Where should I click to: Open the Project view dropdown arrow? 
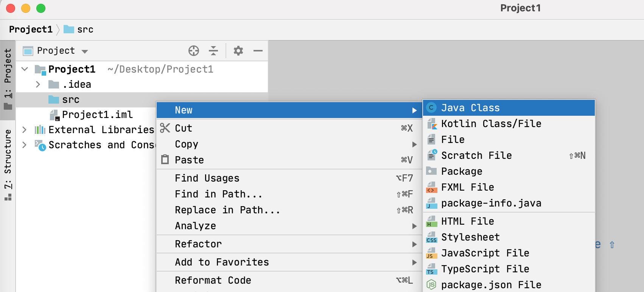(85, 51)
